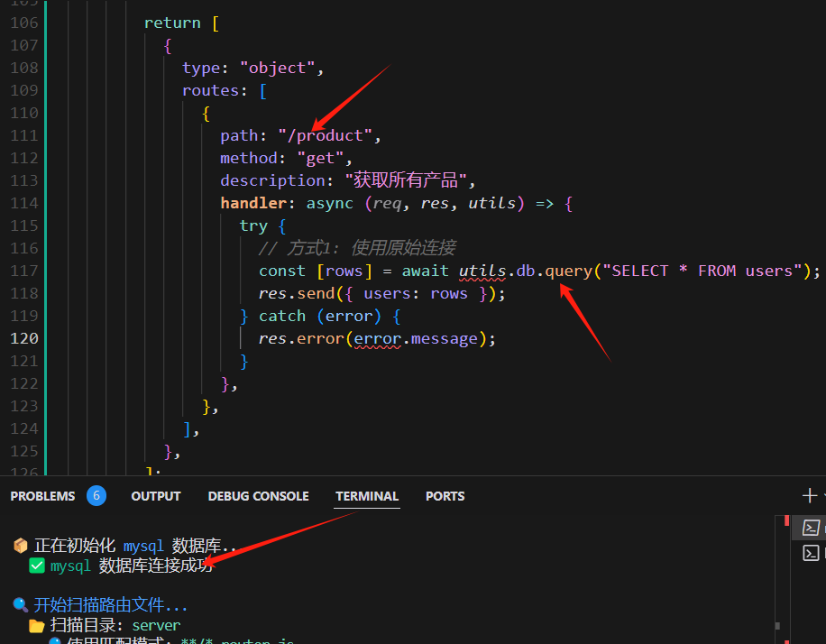Click the 'return' keyword on line 106

(172, 23)
